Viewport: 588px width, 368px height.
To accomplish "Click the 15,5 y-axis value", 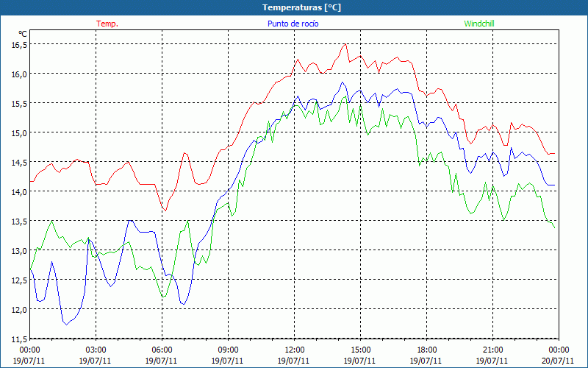I will tap(20, 103).
